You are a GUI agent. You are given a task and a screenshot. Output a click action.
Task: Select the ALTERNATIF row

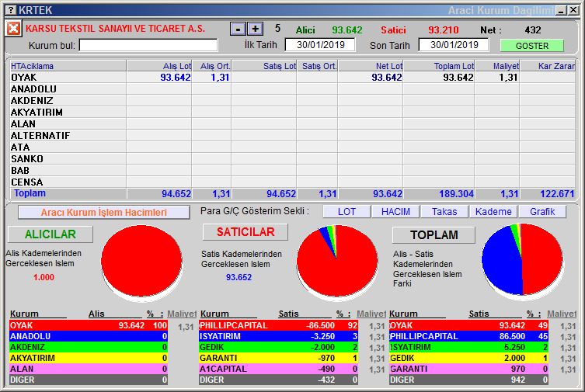pyautogui.click(x=292, y=135)
